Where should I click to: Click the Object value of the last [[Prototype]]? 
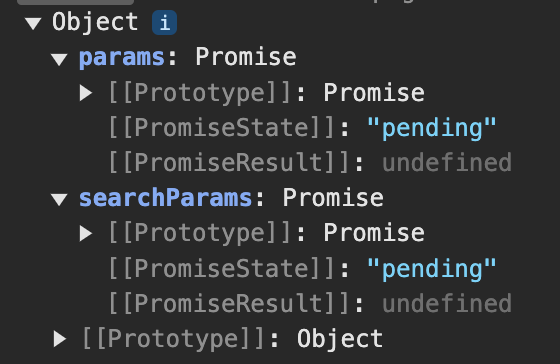click(x=340, y=338)
